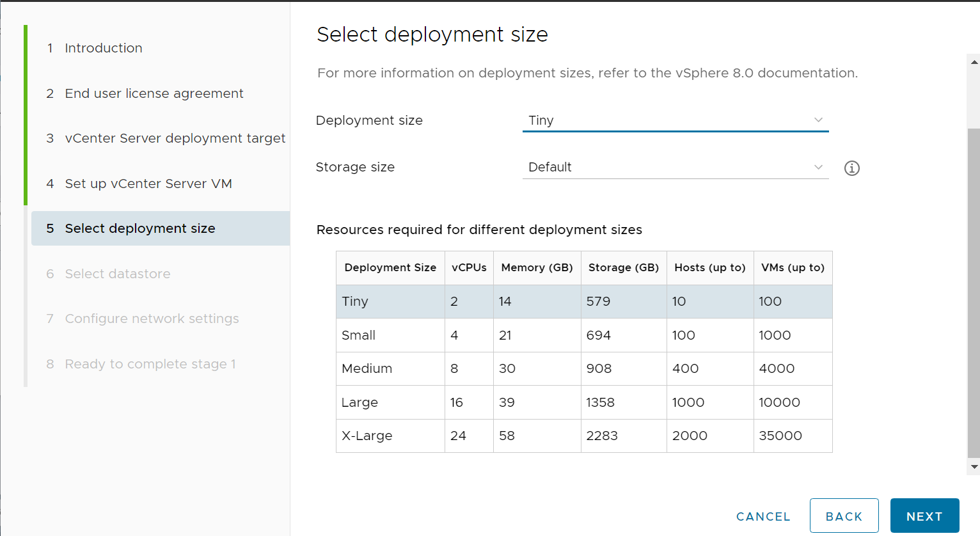980x536 pixels.
Task: Click the Large row name cell
Action: (390, 402)
